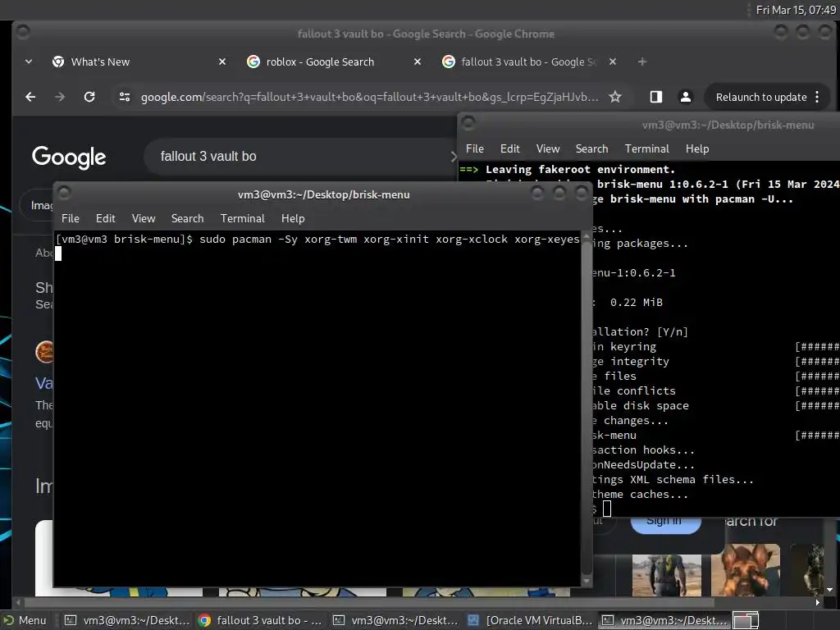Open the panel Menu button
Viewport: 840px width, 630px height.
[x=25, y=620]
